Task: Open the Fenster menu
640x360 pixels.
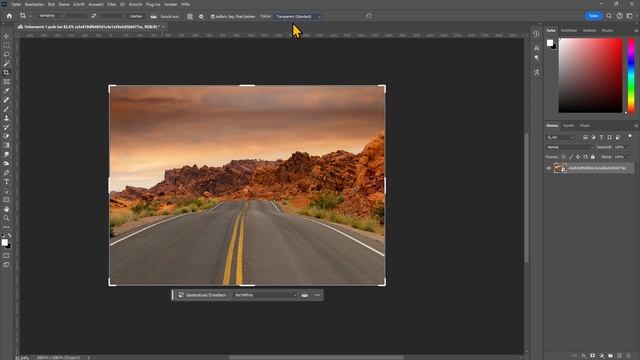Action: (171, 4)
